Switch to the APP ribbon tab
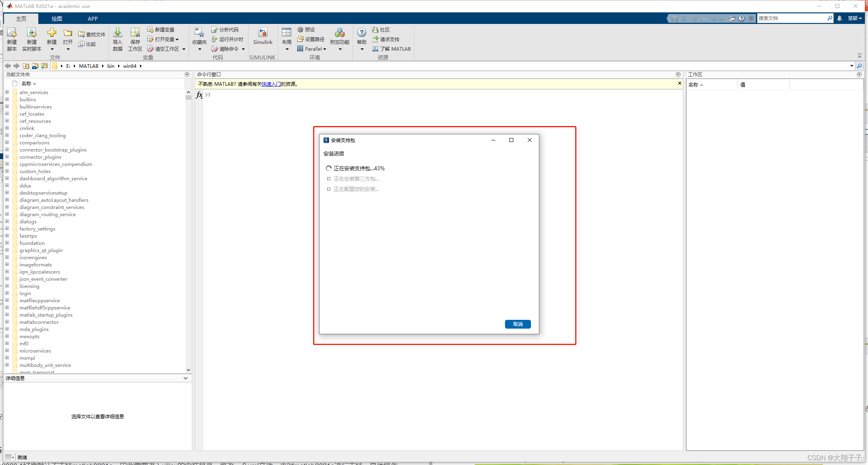Viewport: 868px width, 465px height. click(x=93, y=18)
